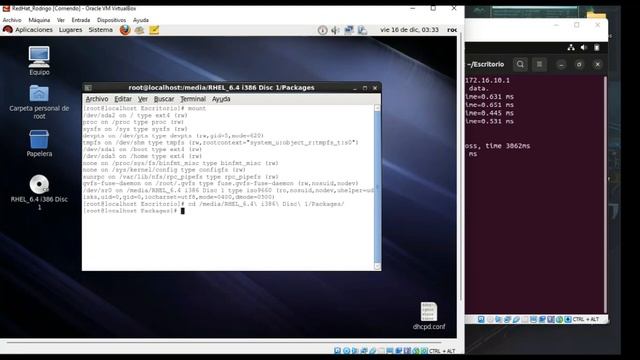
Task: Click 'time=0.631 ms' line in right terminal
Action: pos(489,97)
